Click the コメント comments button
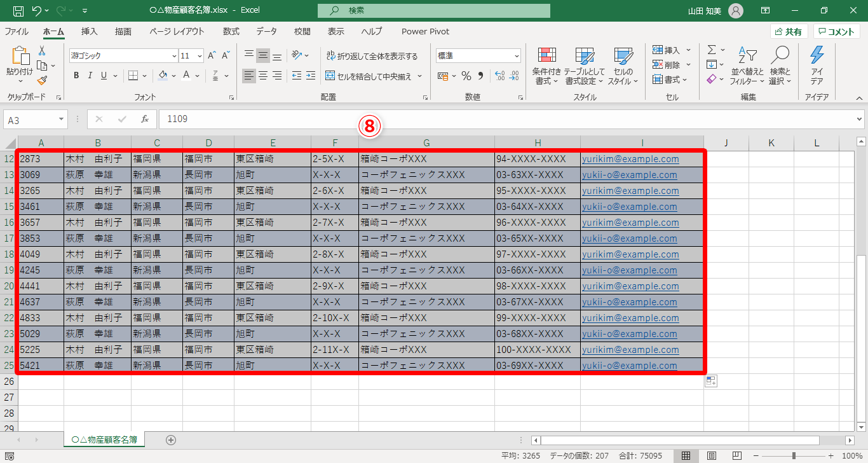This screenshot has height=463, width=868. (x=836, y=32)
